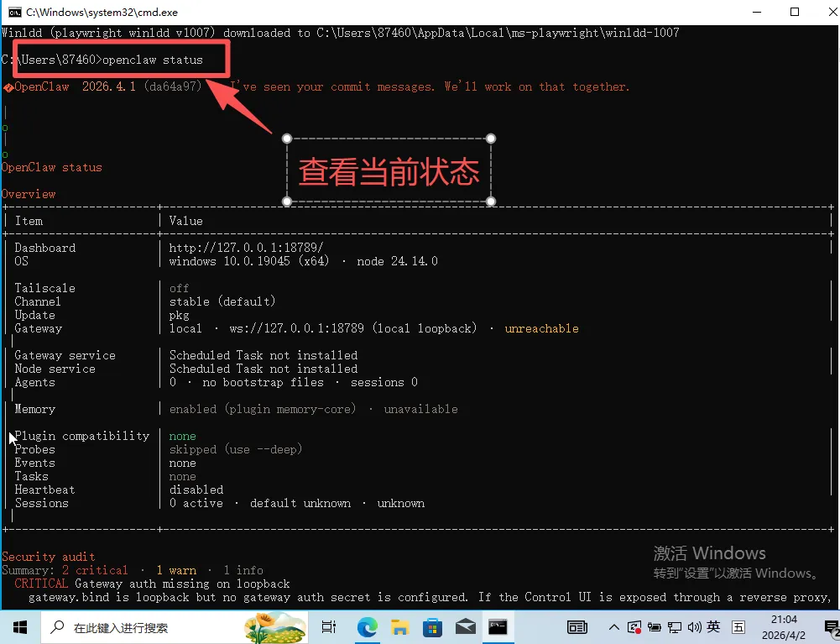The height and width of the screenshot is (644, 840).
Task: Click '2 critical' in the summary line
Action: tap(95, 570)
